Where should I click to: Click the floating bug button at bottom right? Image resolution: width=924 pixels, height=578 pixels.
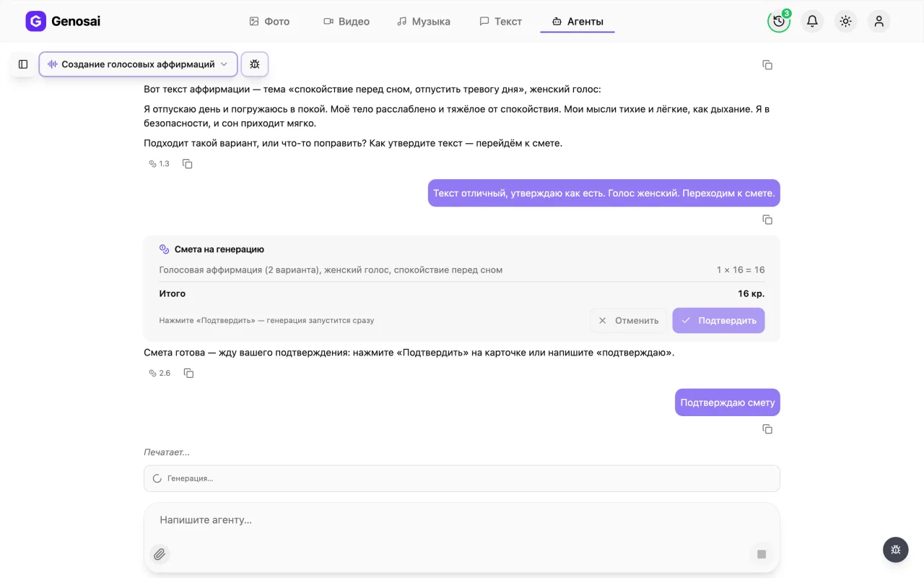pyautogui.click(x=896, y=550)
